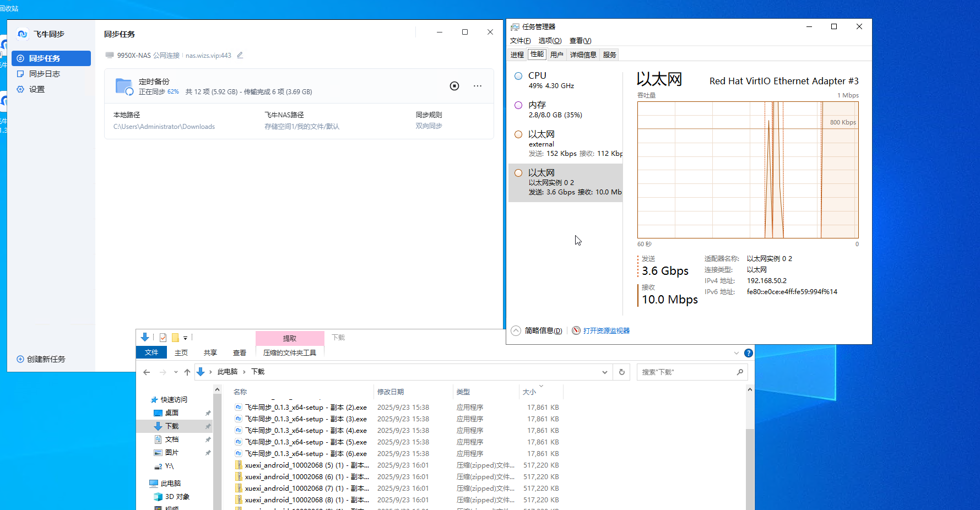Expand the address bar history dropdown
Screen dimensions: 980x510
point(605,372)
